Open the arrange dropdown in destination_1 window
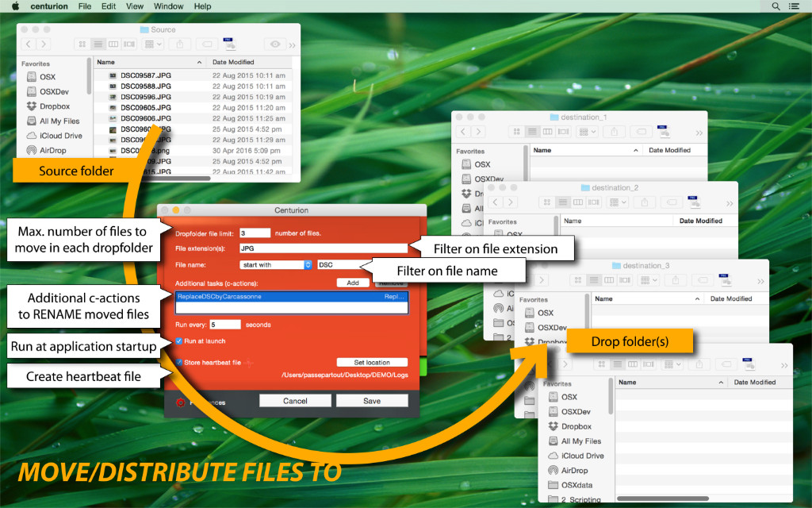This screenshot has height=508, width=812. 588,132
